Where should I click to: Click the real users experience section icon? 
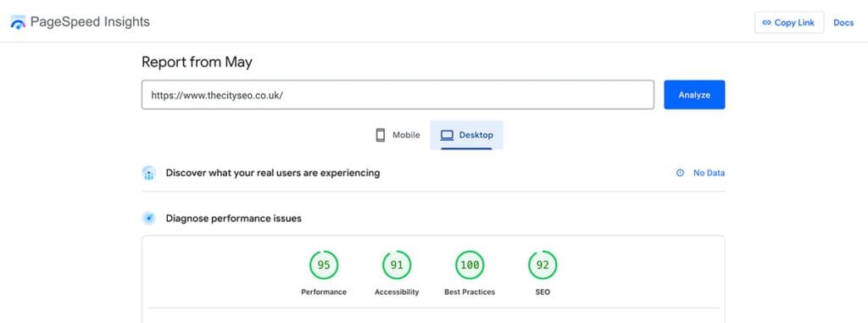[148, 173]
